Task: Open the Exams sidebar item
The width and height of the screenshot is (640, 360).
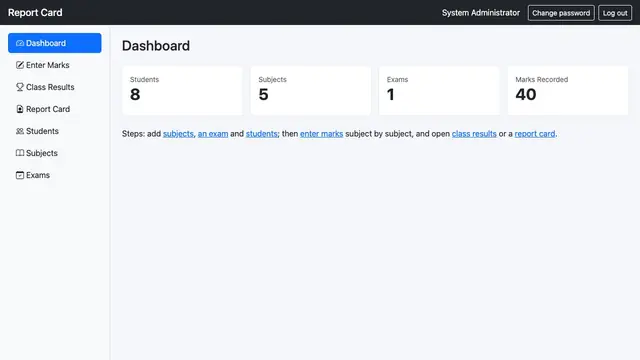Action: pyautogui.click(x=55, y=176)
